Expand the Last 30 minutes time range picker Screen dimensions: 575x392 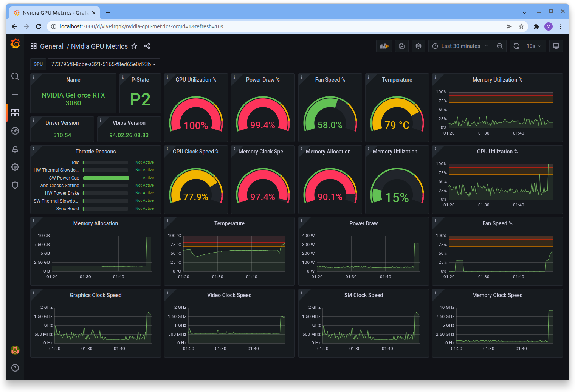(x=460, y=46)
